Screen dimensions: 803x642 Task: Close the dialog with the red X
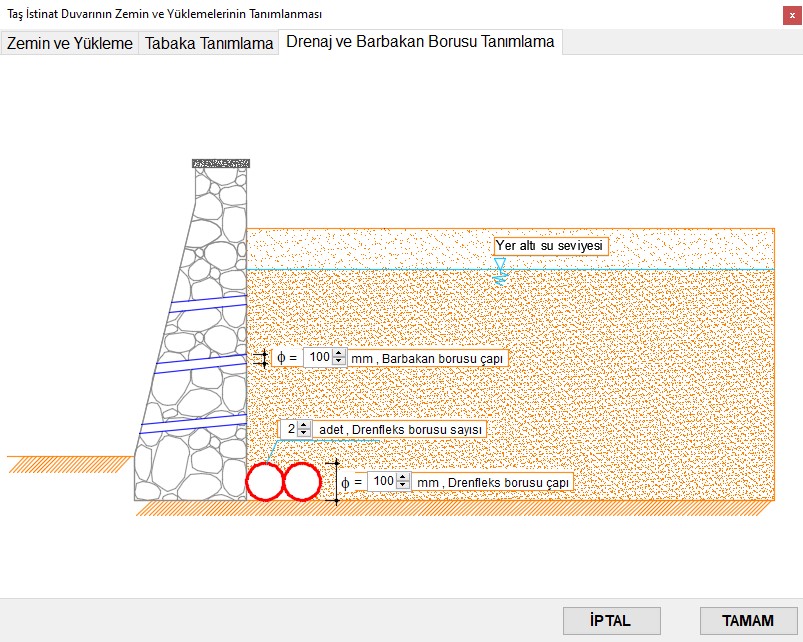(791, 14)
